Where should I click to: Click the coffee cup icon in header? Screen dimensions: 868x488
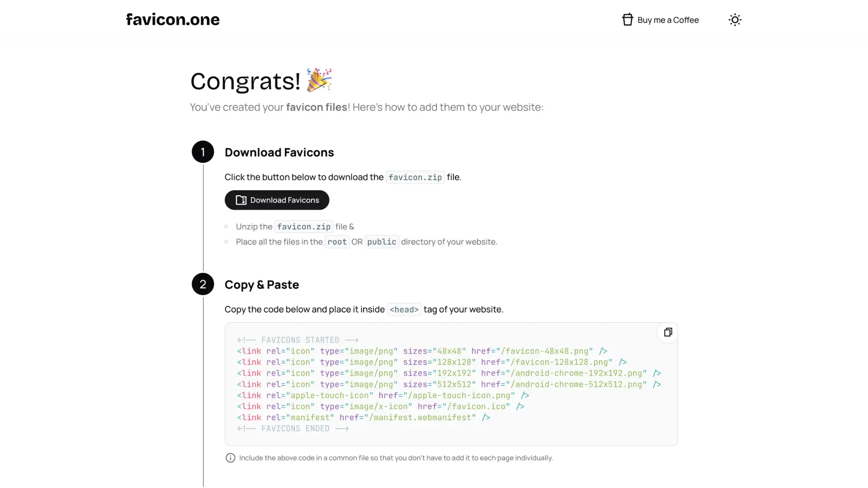(x=627, y=20)
